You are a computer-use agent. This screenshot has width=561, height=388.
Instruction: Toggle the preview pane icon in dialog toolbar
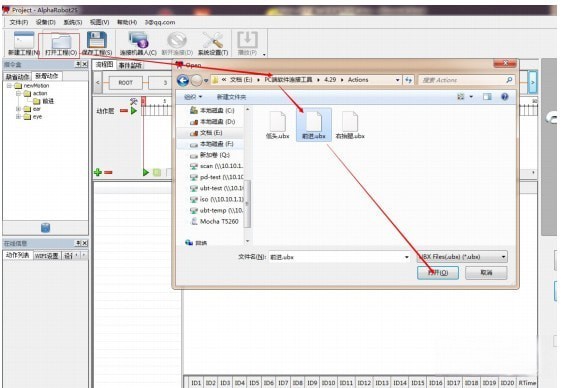(x=487, y=97)
